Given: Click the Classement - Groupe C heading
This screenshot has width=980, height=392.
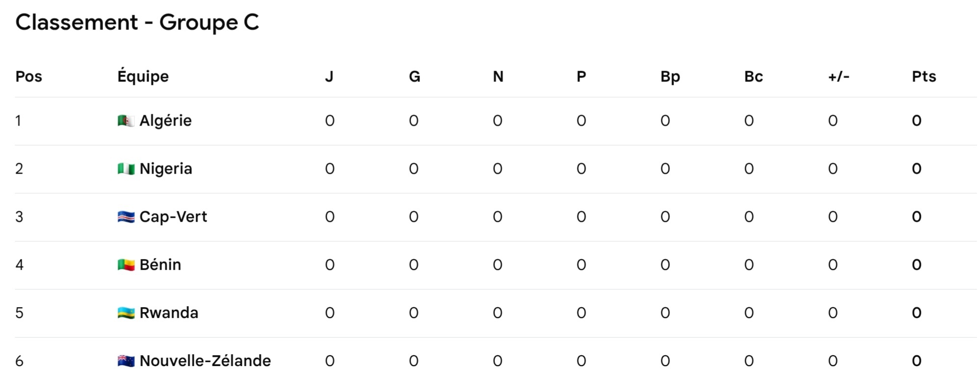Looking at the screenshot, I should [137, 23].
